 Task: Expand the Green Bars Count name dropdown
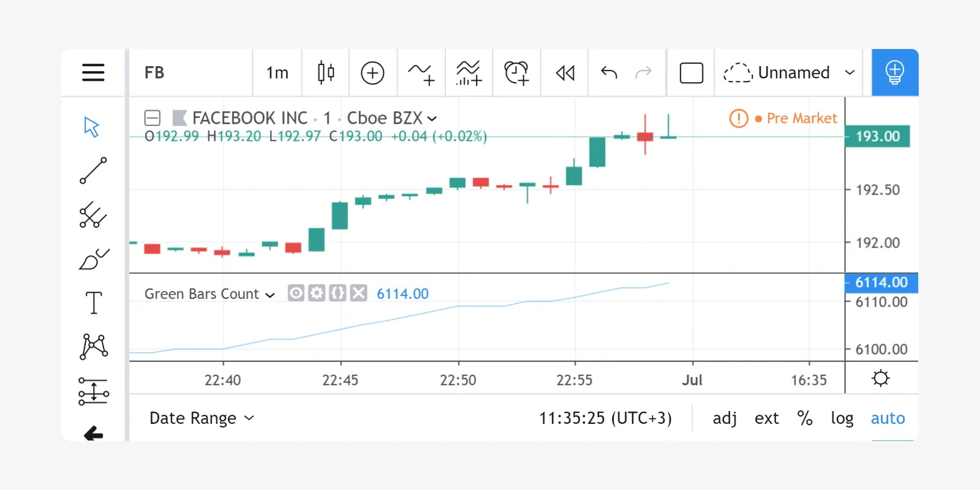pos(270,295)
